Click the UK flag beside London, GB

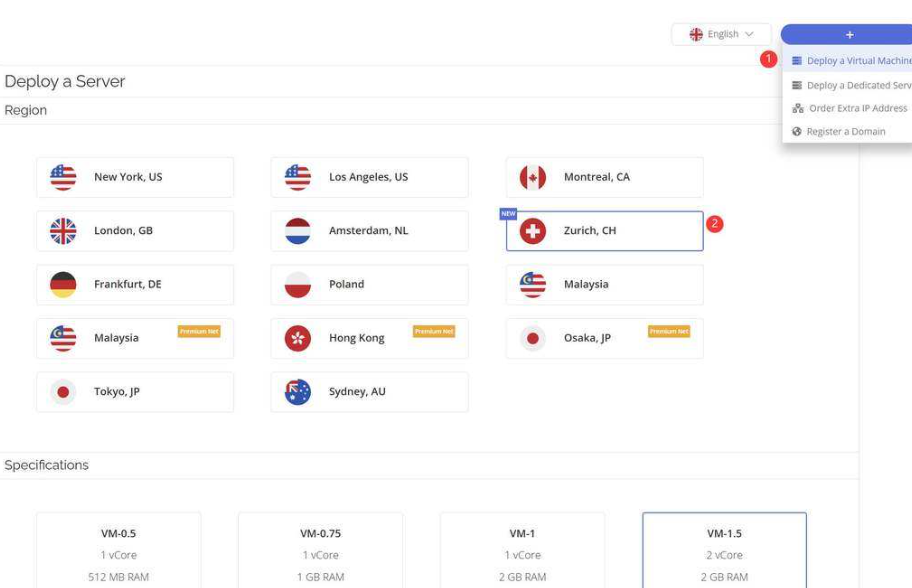[x=63, y=231]
